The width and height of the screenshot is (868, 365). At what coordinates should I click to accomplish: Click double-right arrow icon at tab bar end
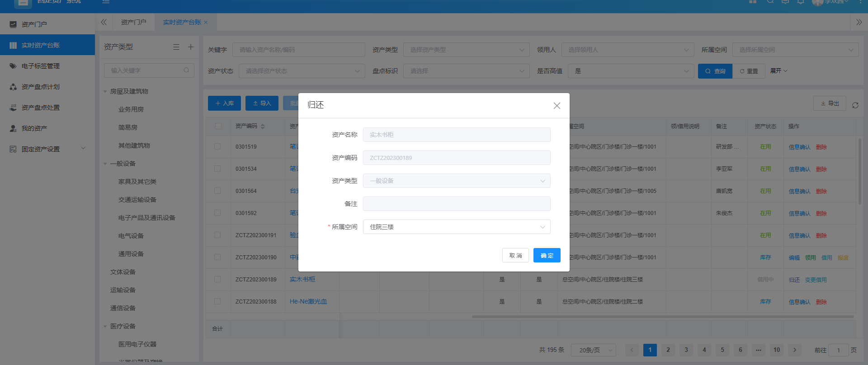(859, 22)
